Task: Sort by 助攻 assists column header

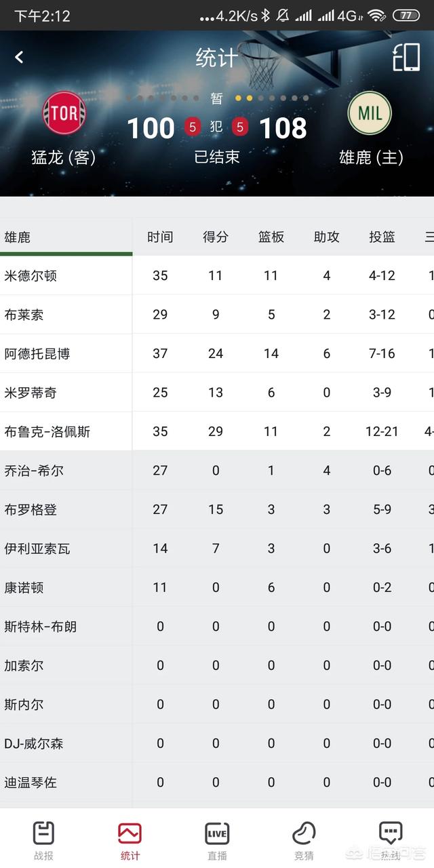Action: click(x=327, y=237)
